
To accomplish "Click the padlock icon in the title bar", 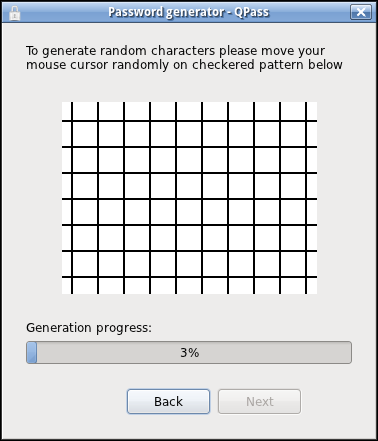I will pos(14,13).
